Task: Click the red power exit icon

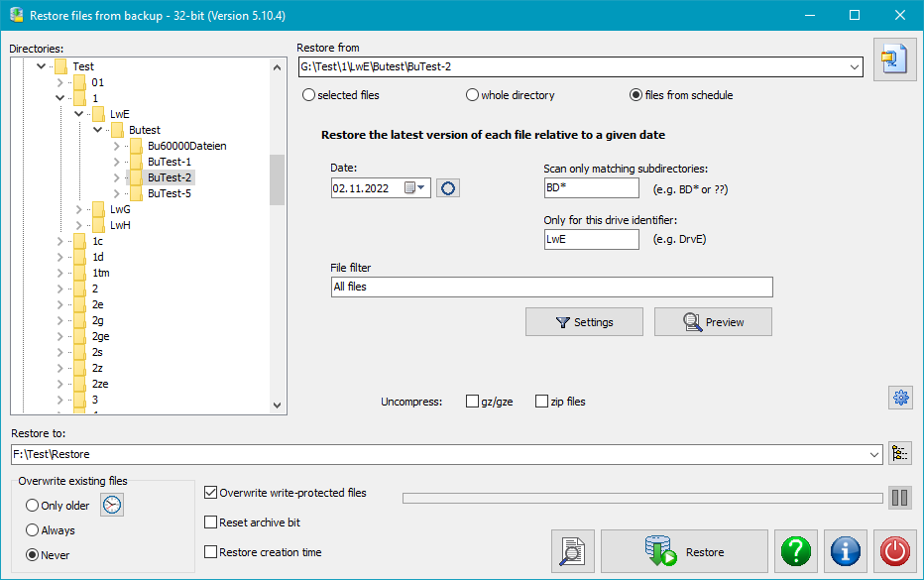Action: point(894,552)
